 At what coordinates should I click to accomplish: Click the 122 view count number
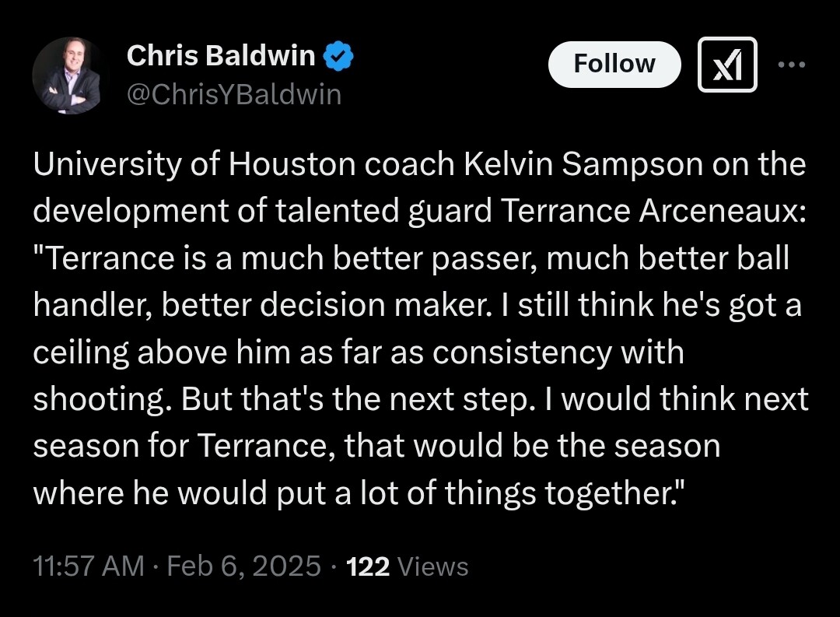[368, 566]
